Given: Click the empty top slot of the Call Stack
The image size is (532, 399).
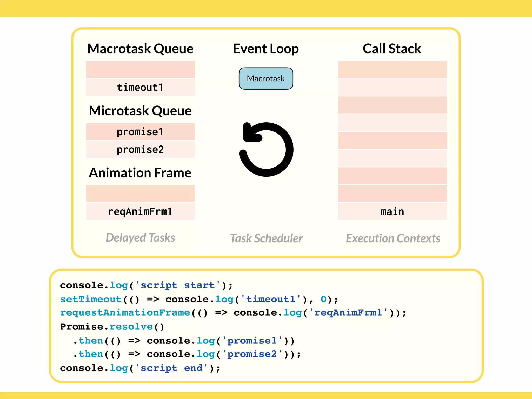Looking at the screenshot, I should pos(392,69).
